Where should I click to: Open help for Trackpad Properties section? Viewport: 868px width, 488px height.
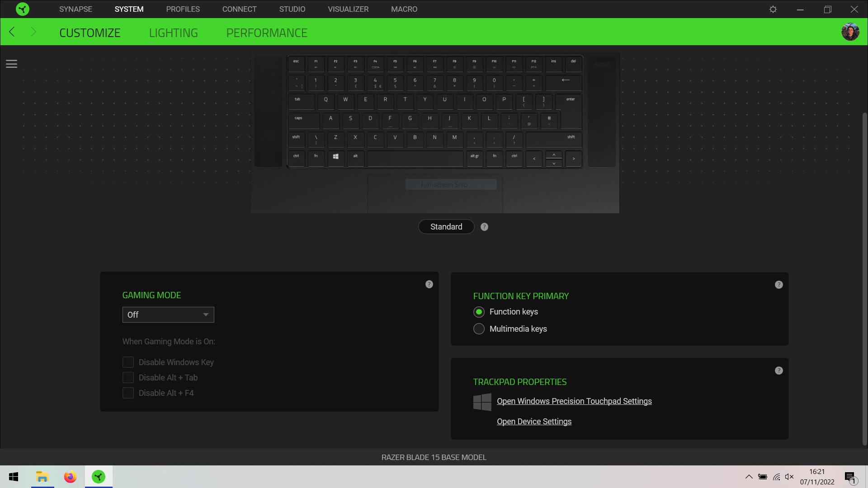[x=778, y=371]
